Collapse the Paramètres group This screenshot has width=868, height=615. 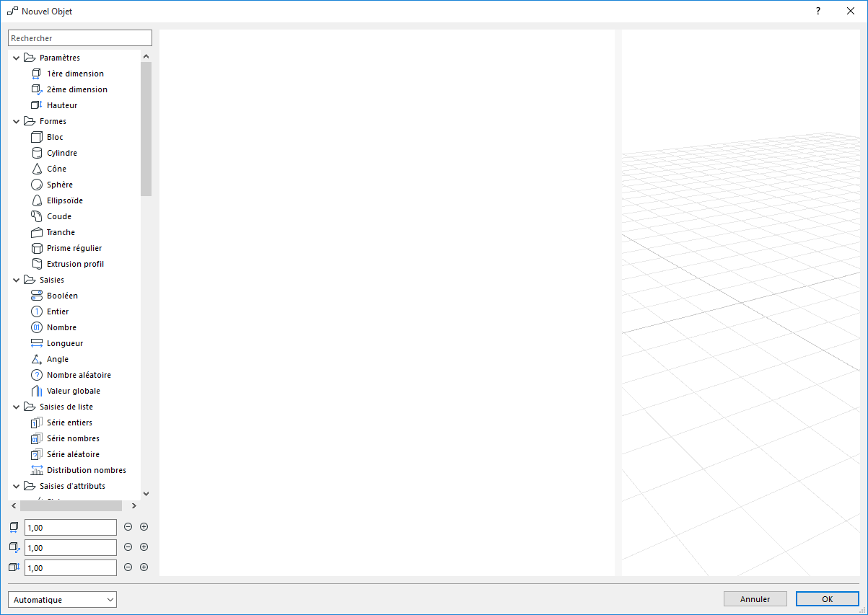[16, 57]
